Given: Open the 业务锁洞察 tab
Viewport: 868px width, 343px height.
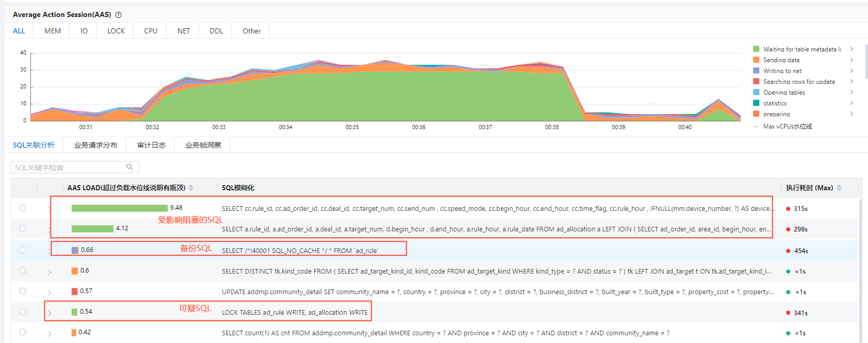Looking at the screenshot, I should coord(203,145).
